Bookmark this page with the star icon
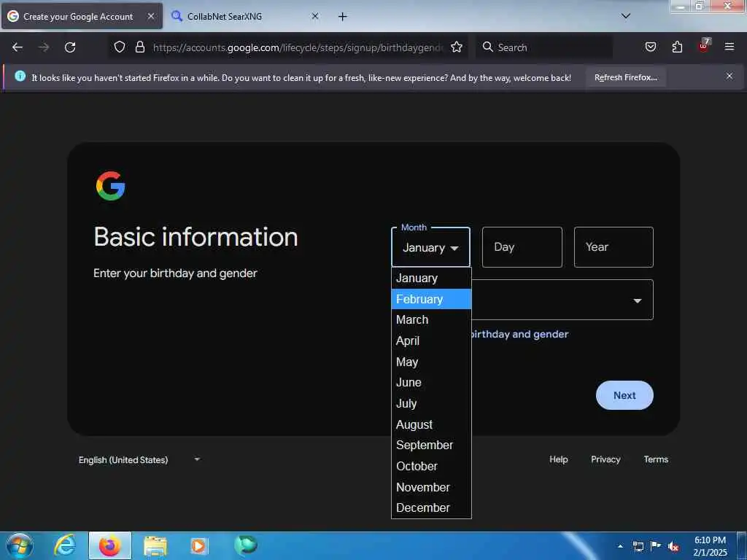The image size is (747, 560). tap(457, 47)
